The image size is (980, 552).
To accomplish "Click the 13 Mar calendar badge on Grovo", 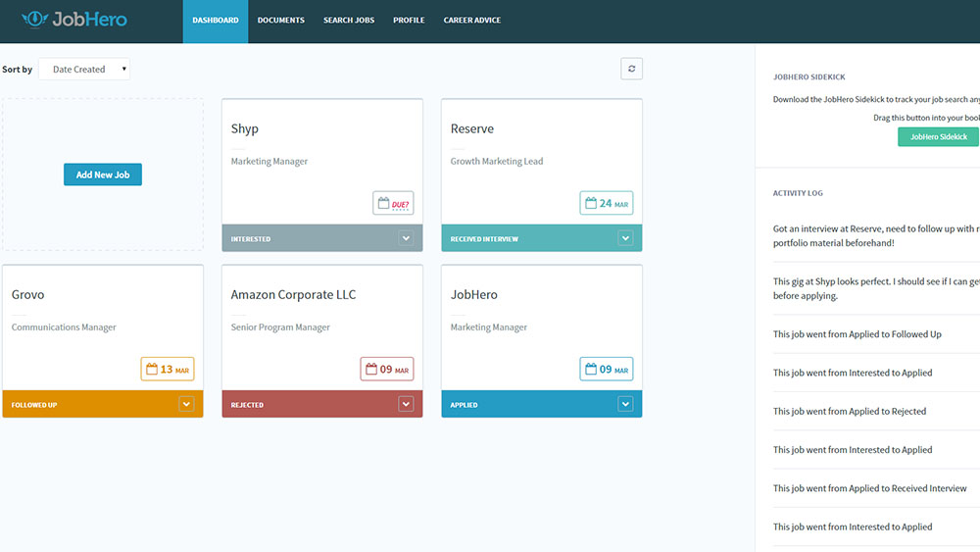I will (167, 370).
